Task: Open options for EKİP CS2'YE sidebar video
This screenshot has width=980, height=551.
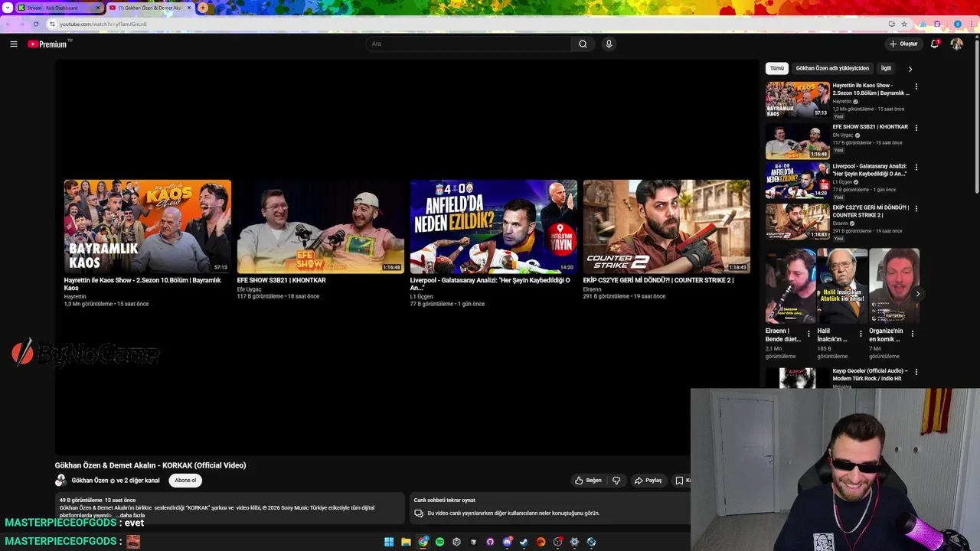Action: 916,208
